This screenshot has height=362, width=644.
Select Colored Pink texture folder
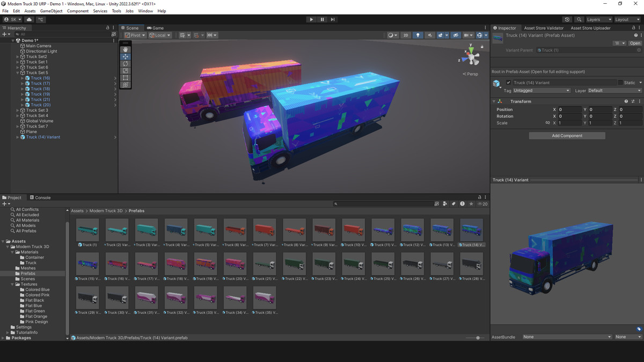tap(37, 295)
